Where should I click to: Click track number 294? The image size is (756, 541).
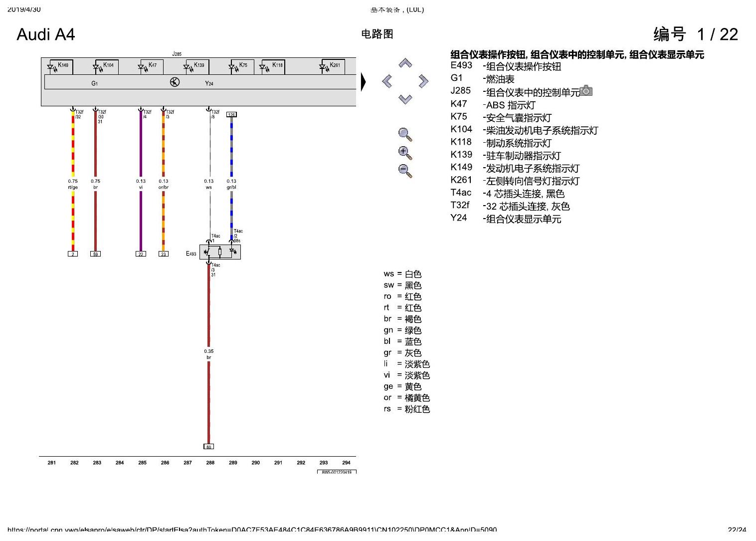click(346, 463)
